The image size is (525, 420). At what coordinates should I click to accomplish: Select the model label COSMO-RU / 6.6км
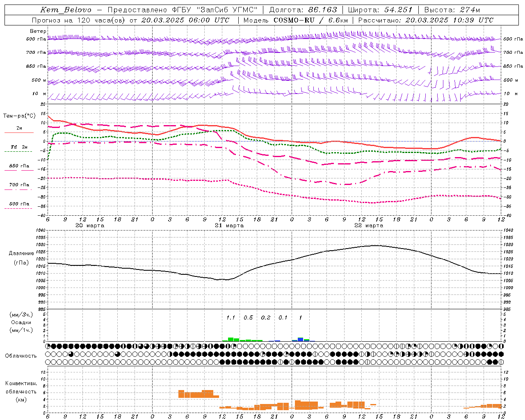310,20
